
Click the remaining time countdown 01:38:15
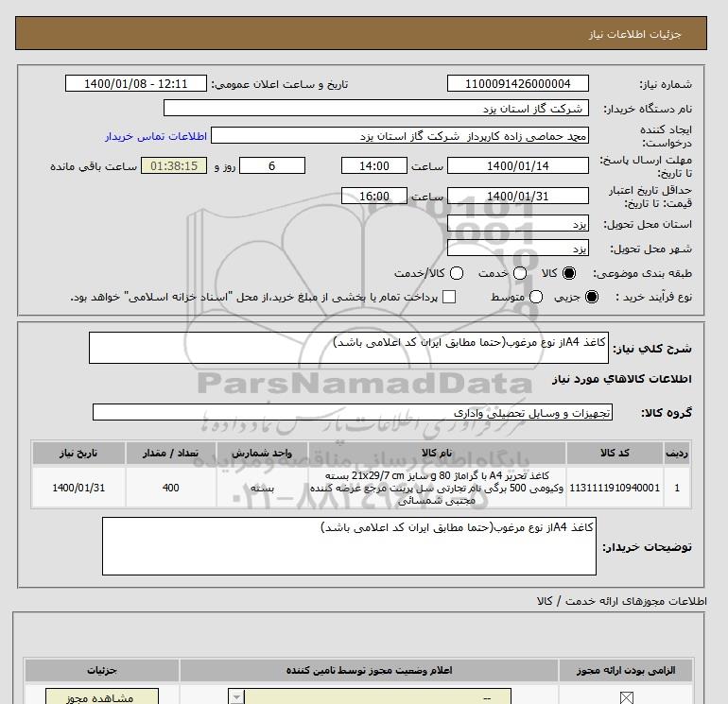click(x=174, y=165)
